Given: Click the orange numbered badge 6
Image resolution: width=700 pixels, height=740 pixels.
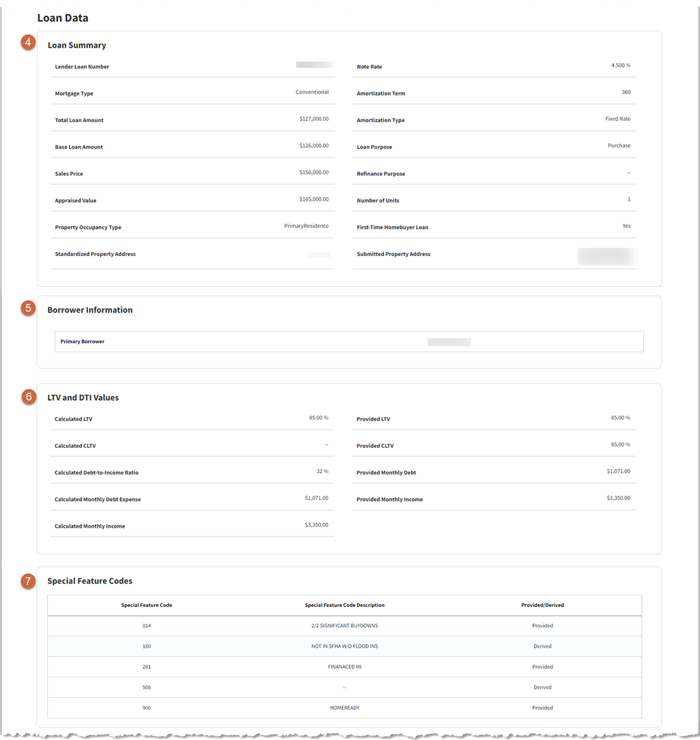Looking at the screenshot, I should (x=28, y=395).
